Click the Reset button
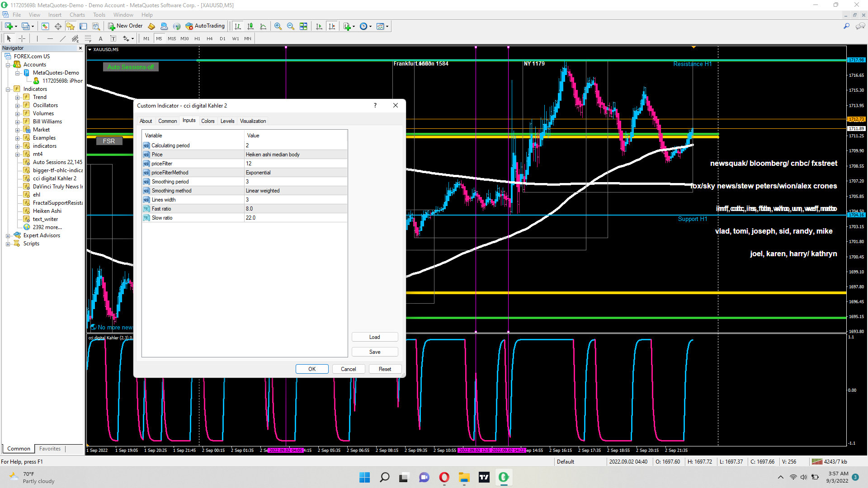Viewport: 868px width, 488px height. pos(385,369)
